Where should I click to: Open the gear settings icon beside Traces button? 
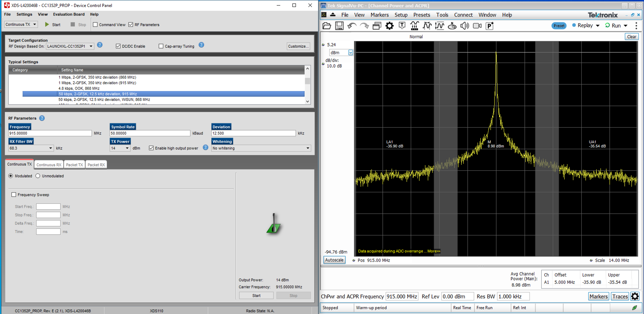pos(635,296)
